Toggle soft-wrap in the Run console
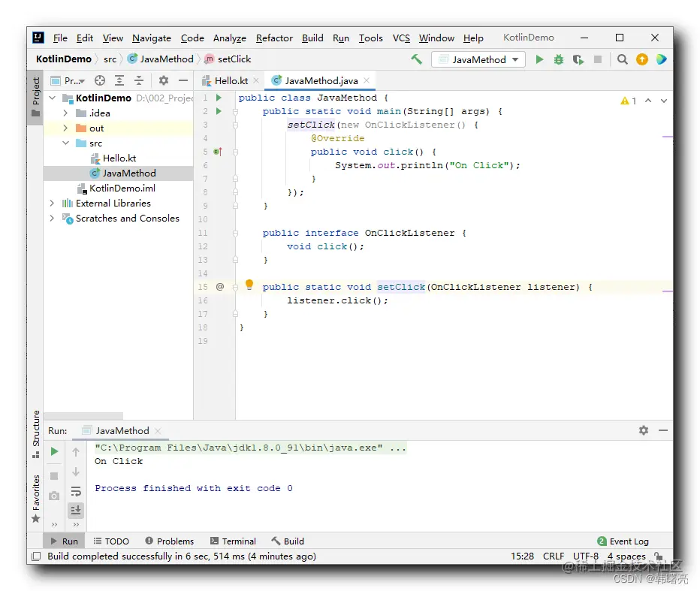 pos(76,491)
